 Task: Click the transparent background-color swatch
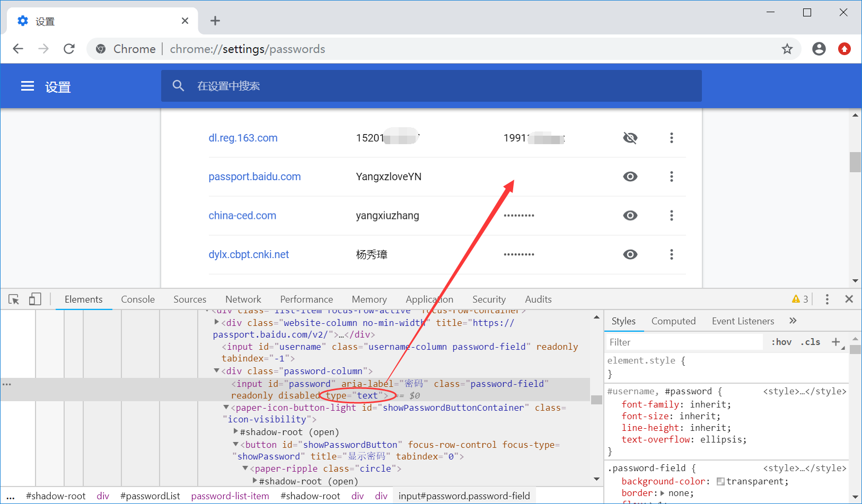pos(720,481)
